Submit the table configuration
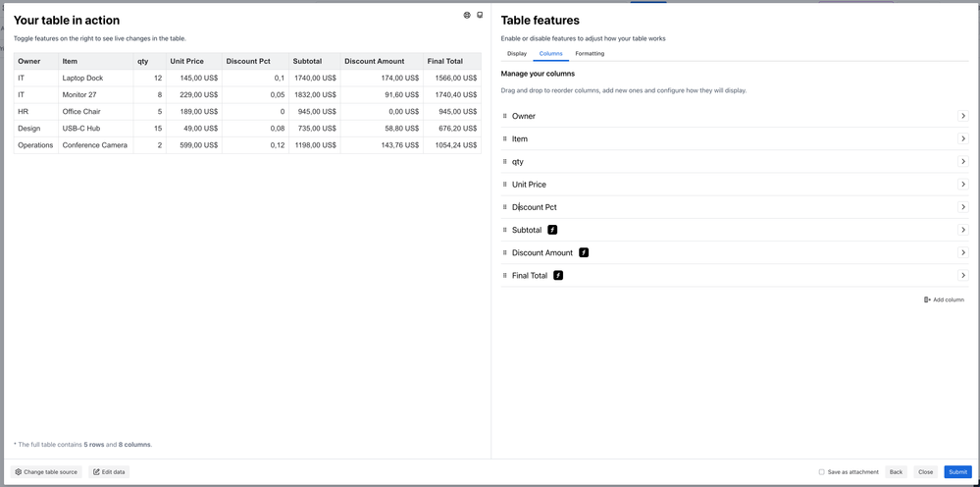This screenshot has height=487, width=980. (x=957, y=472)
